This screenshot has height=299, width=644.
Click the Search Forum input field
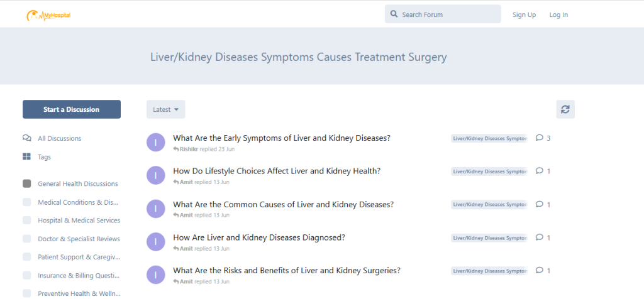(x=443, y=14)
